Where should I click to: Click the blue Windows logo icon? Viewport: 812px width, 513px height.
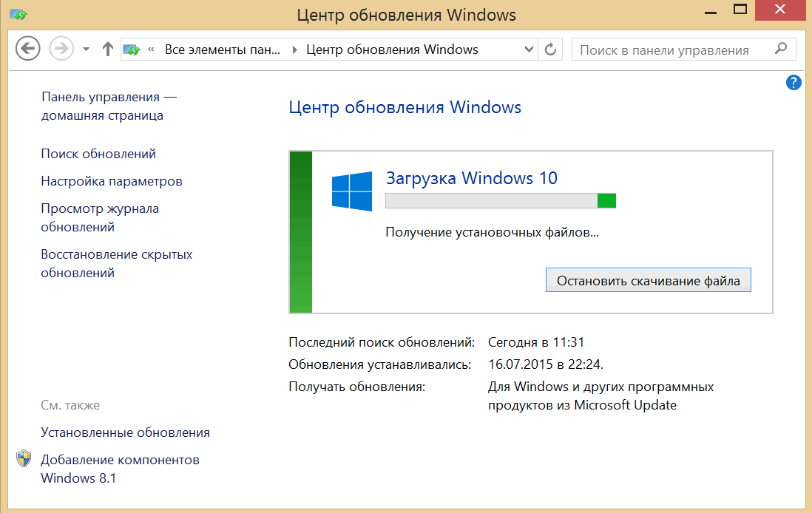(x=352, y=191)
